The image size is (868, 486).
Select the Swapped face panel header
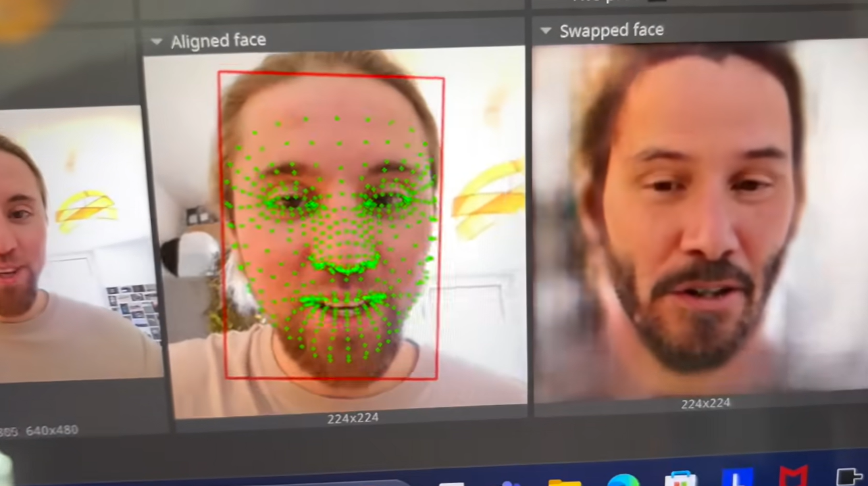[612, 30]
